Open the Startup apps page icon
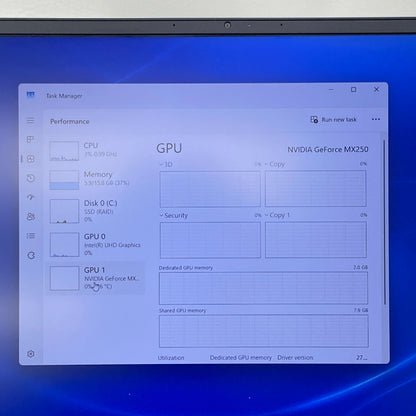 (31, 197)
